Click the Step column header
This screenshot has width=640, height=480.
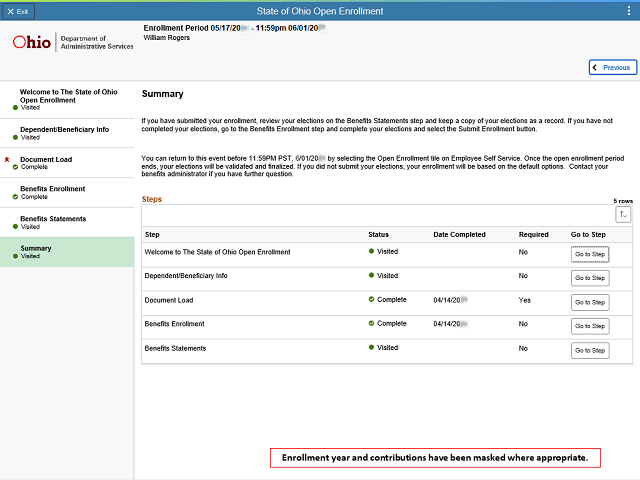[152, 235]
